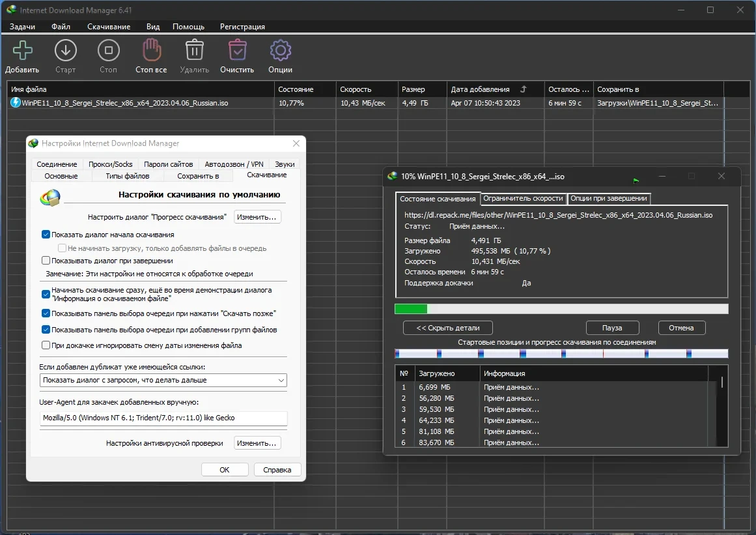
Task: Switch to Сохранить в tab
Action: point(198,176)
